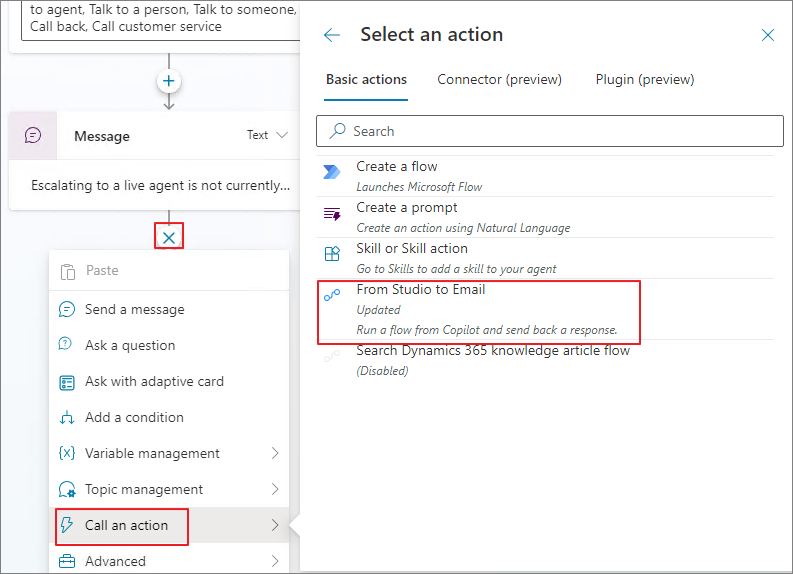Click the plus add-node icon above Message
793x574 pixels.
pyautogui.click(x=169, y=81)
